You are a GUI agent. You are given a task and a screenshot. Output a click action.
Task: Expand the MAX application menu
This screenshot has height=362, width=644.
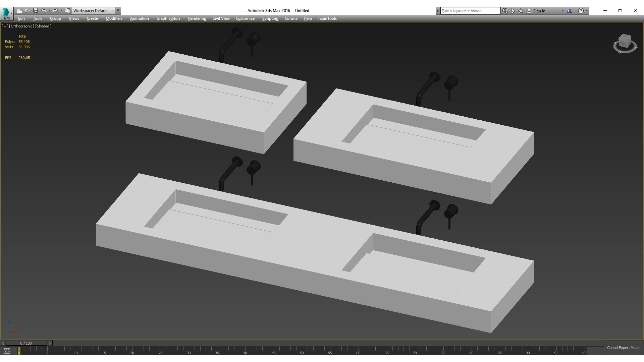pos(7,13)
